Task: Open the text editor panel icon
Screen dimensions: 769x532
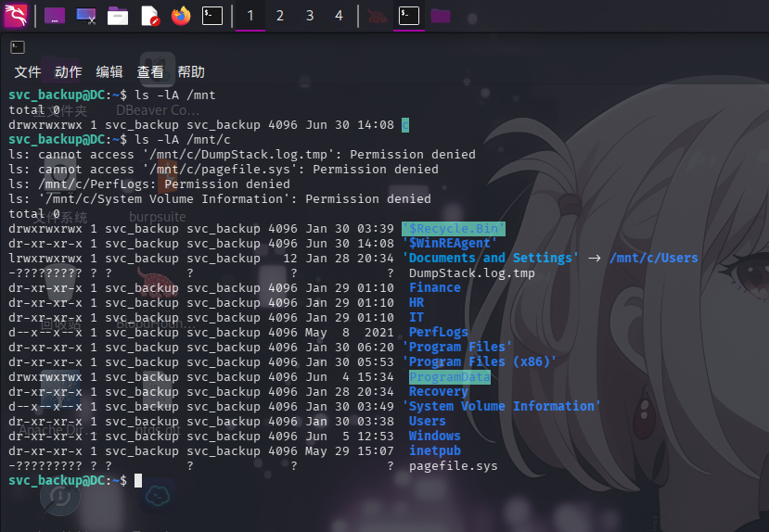Action: (150, 16)
